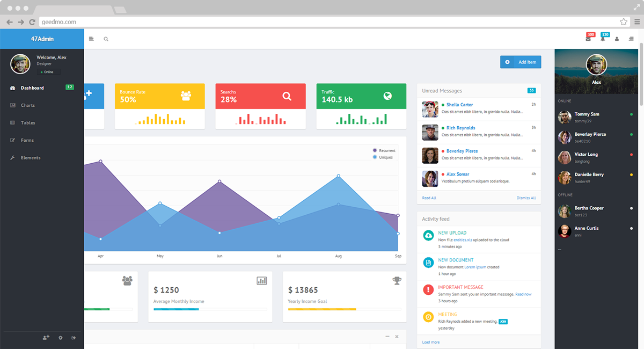The image size is (644, 349).
Task: Toggle the left sidebar menu icon
Action: tap(91, 39)
